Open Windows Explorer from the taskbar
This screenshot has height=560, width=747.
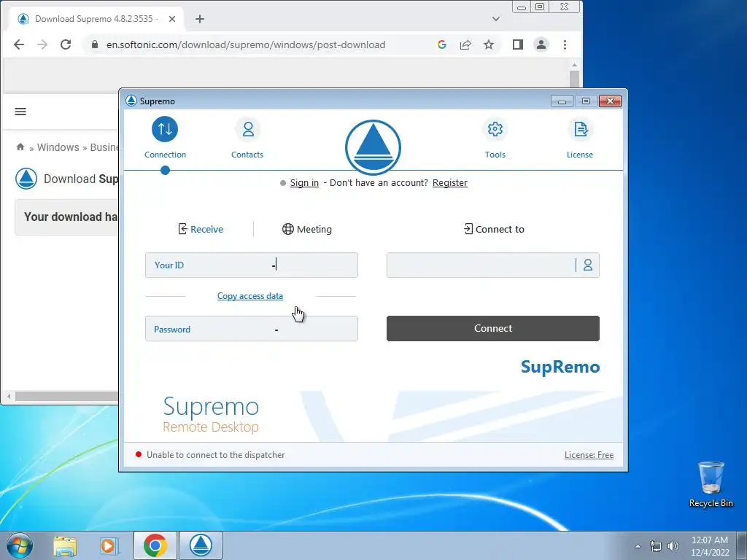(x=65, y=545)
